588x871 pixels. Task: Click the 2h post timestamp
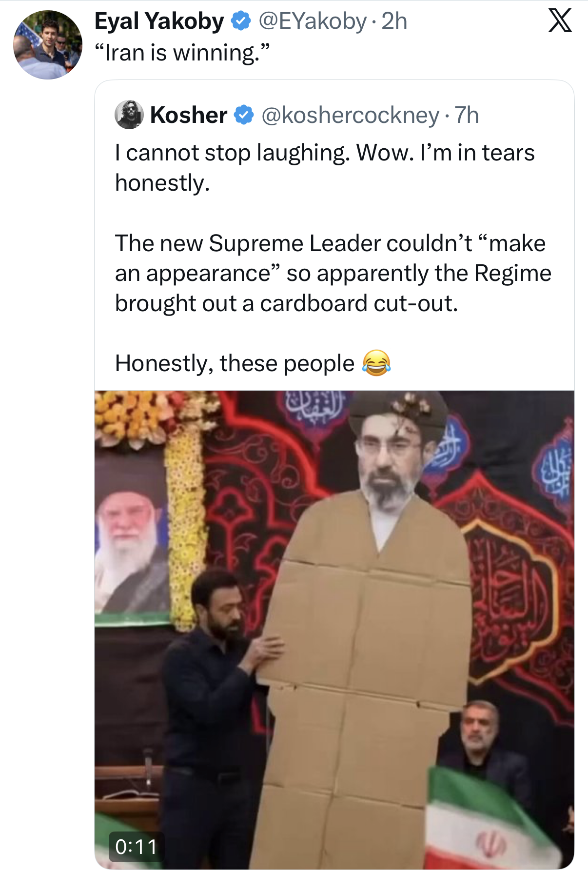click(394, 21)
